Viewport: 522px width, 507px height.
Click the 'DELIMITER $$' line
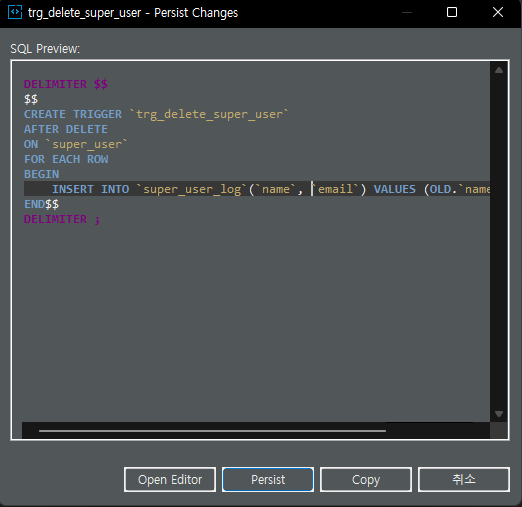tap(66, 84)
